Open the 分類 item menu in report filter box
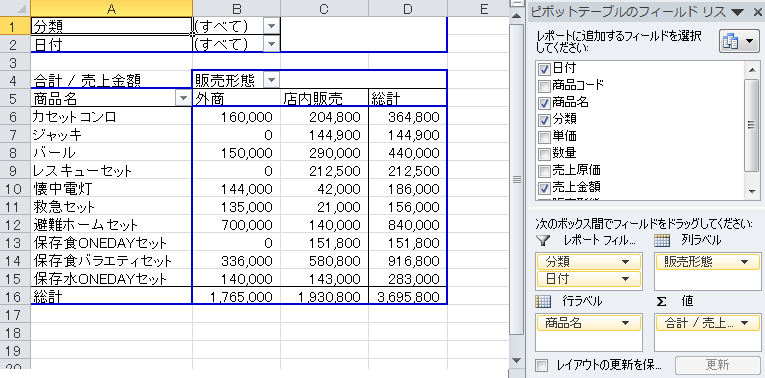Viewport: 765px width, 378px height. tap(625, 262)
